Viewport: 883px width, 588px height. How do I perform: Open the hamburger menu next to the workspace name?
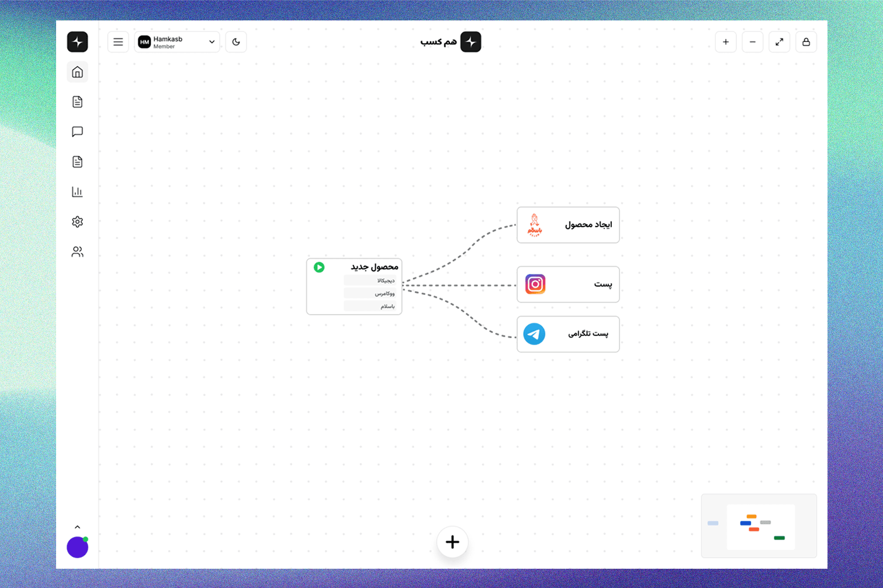pyautogui.click(x=117, y=41)
